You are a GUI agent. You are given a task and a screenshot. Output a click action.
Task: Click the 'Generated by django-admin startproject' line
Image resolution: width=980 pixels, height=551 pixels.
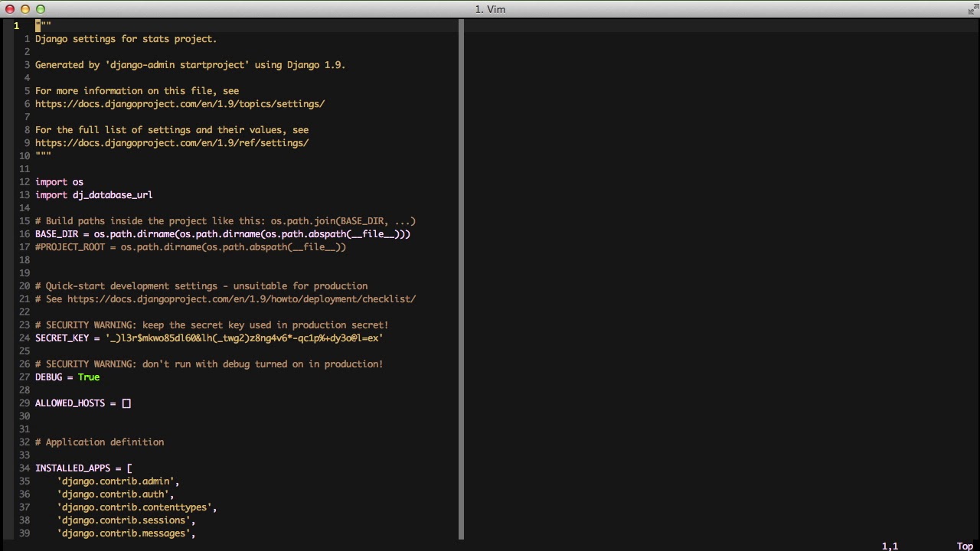(190, 65)
